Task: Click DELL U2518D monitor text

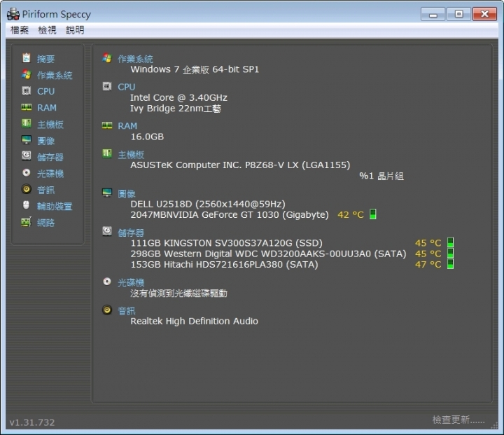Action: [208, 204]
